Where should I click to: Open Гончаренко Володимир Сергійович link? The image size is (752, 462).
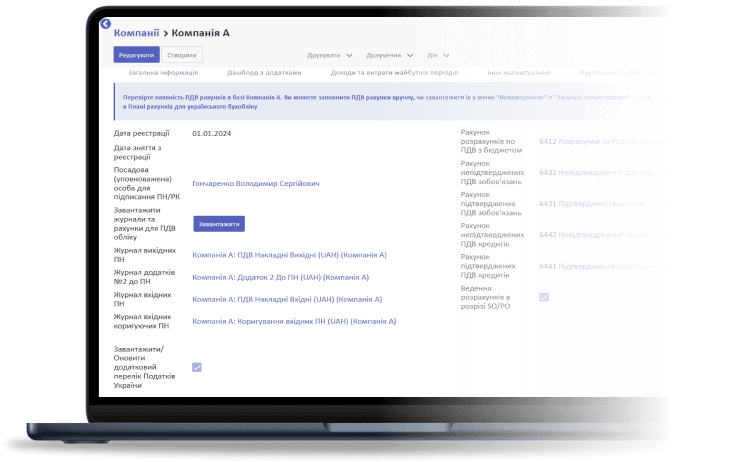point(256,184)
